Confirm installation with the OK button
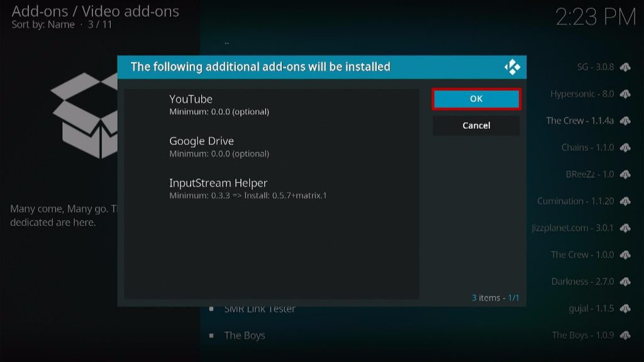The height and width of the screenshot is (362, 644). (x=476, y=99)
